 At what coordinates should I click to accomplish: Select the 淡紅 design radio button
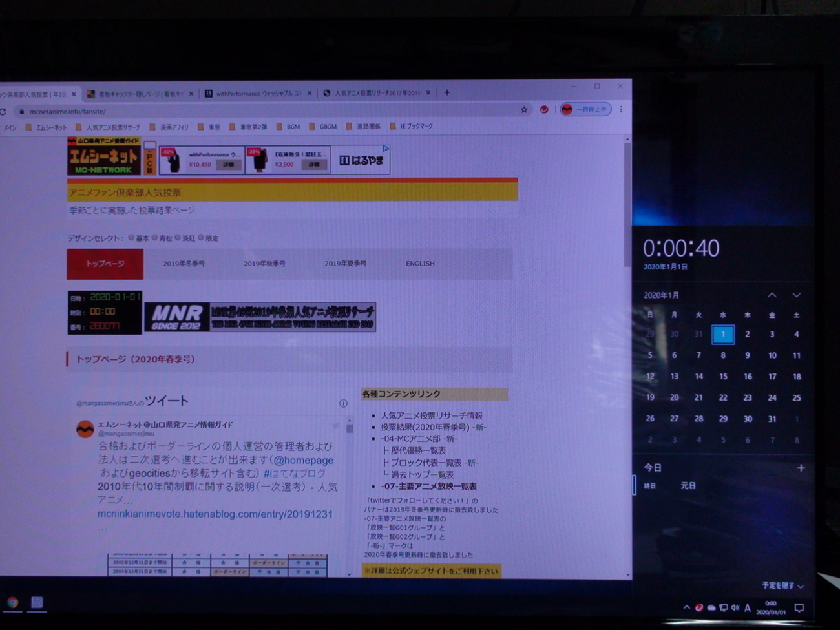click(x=178, y=238)
